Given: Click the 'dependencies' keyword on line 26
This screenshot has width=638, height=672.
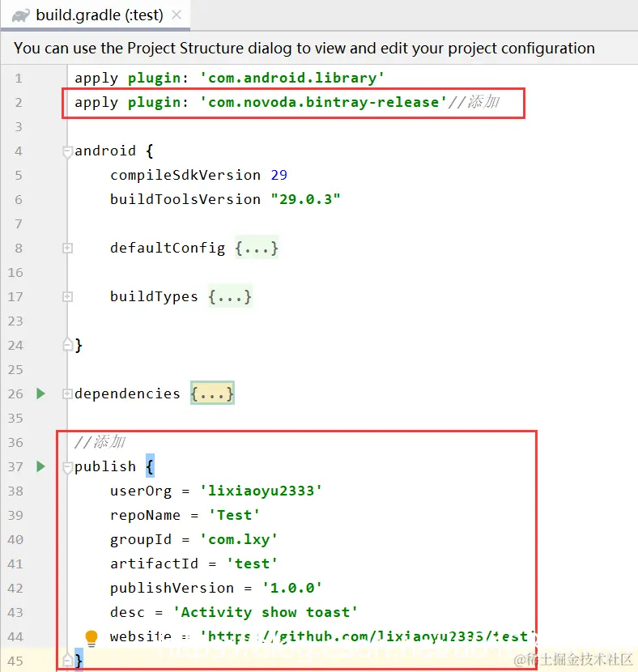Looking at the screenshot, I should [128, 393].
